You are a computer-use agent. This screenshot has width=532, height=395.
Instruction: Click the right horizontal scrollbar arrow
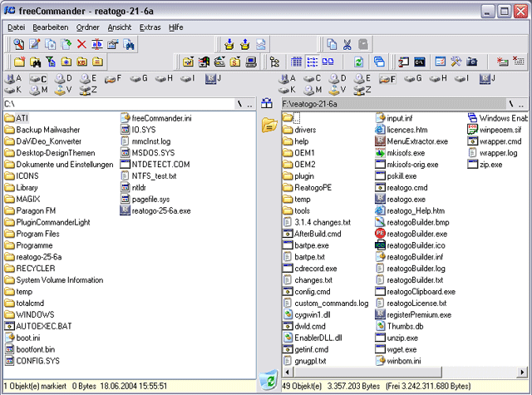(522, 372)
